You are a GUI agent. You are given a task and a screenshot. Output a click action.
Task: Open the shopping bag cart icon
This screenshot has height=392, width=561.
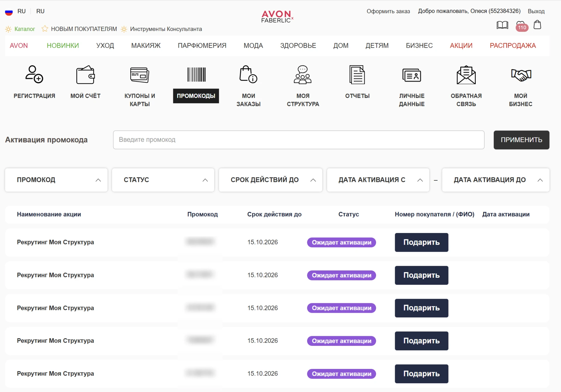coord(537,25)
